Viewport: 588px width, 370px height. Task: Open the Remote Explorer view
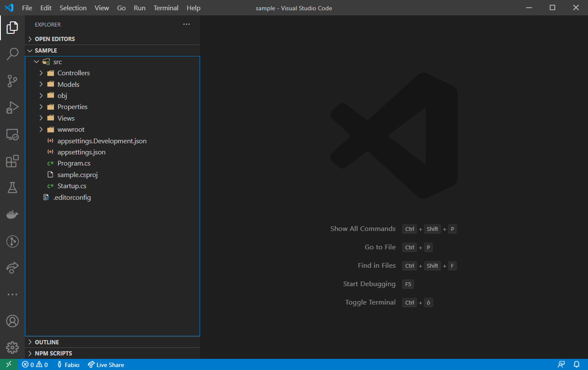(12, 135)
